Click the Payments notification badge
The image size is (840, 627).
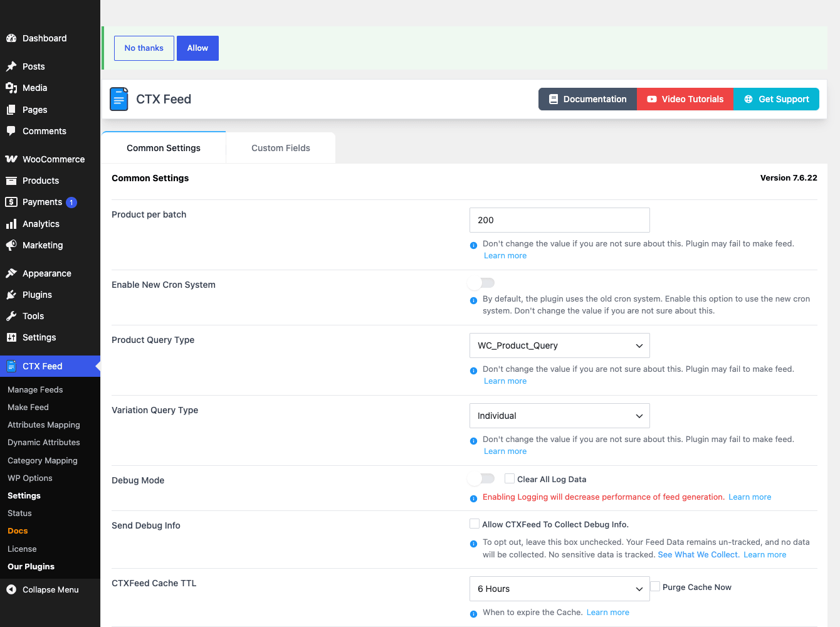click(71, 202)
